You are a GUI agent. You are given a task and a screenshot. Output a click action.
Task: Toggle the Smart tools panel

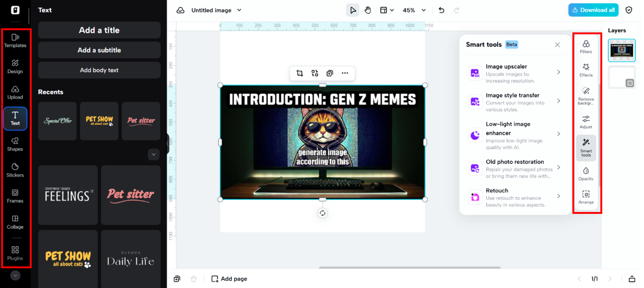point(585,148)
